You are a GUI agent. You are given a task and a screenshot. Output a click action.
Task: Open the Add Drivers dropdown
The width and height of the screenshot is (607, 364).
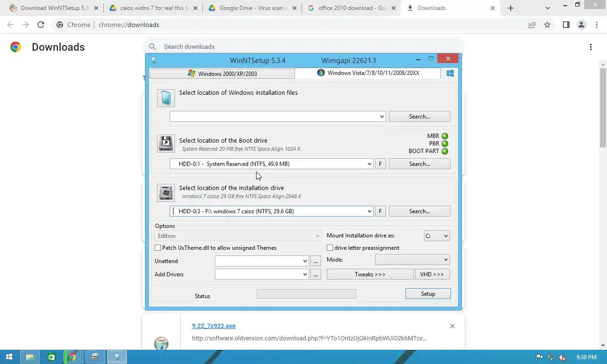pyautogui.click(x=262, y=274)
